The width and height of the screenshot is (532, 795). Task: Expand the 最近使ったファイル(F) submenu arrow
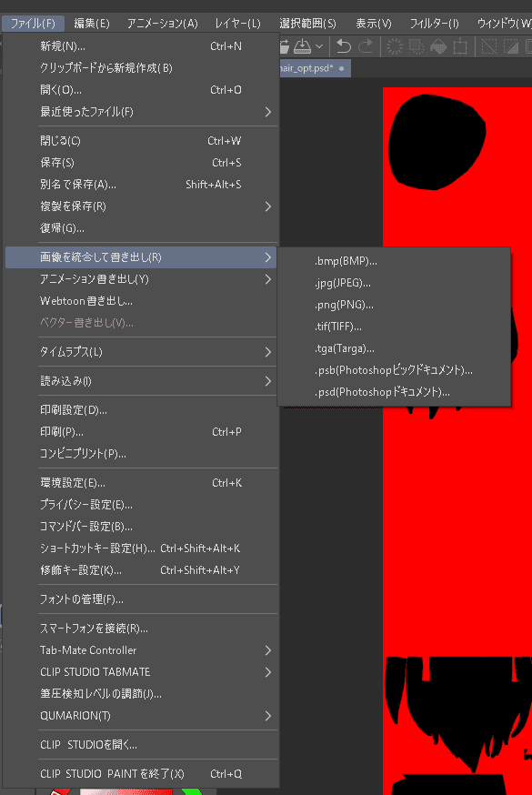point(268,112)
